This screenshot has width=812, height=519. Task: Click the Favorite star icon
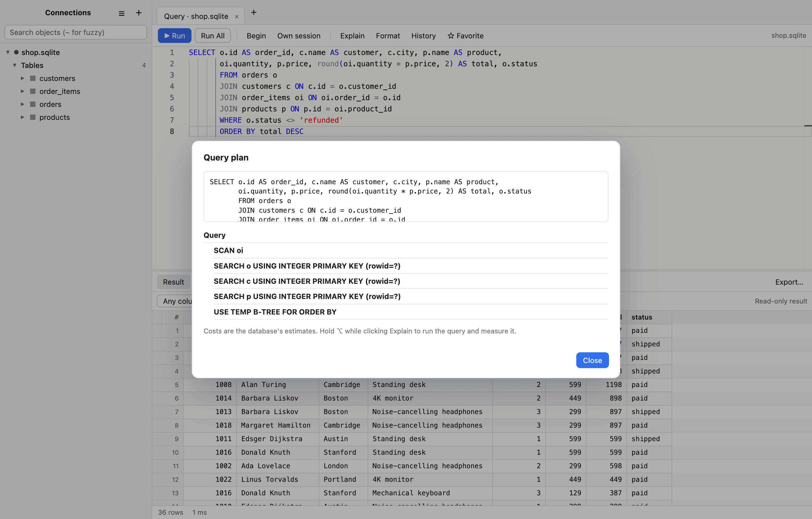(x=451, y=36)
